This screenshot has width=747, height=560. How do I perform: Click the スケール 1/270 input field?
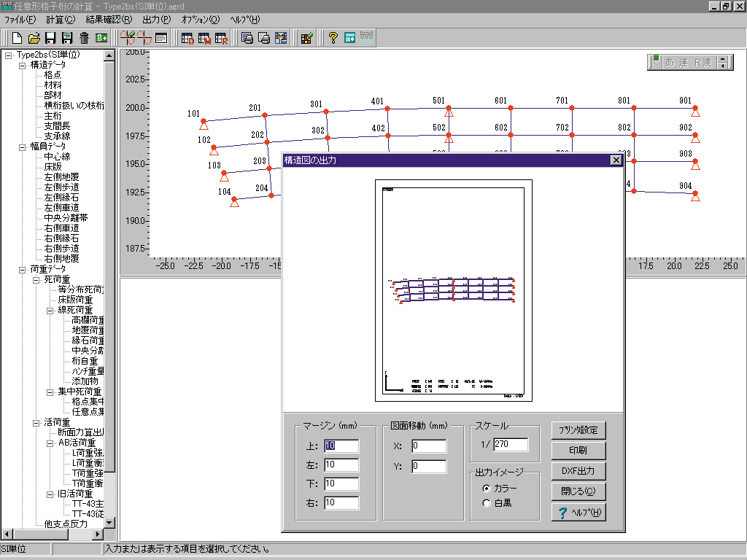(x=510, y=444)
